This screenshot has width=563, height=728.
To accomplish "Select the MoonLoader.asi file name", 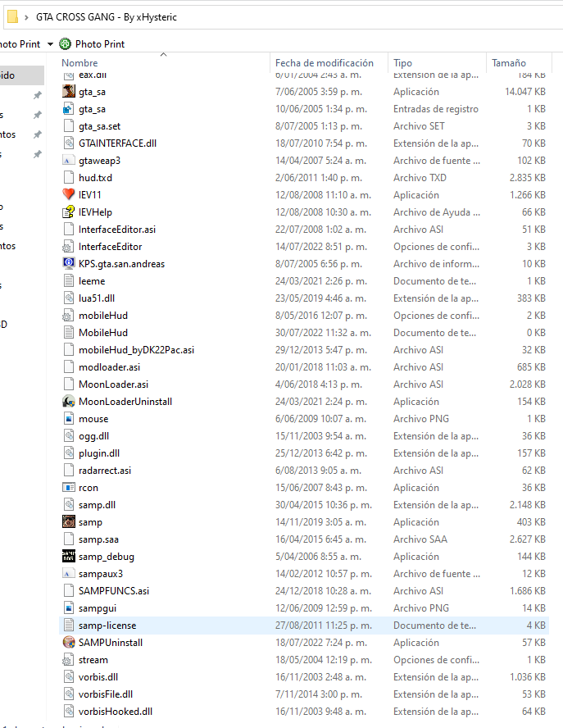I will coord(113,384).
